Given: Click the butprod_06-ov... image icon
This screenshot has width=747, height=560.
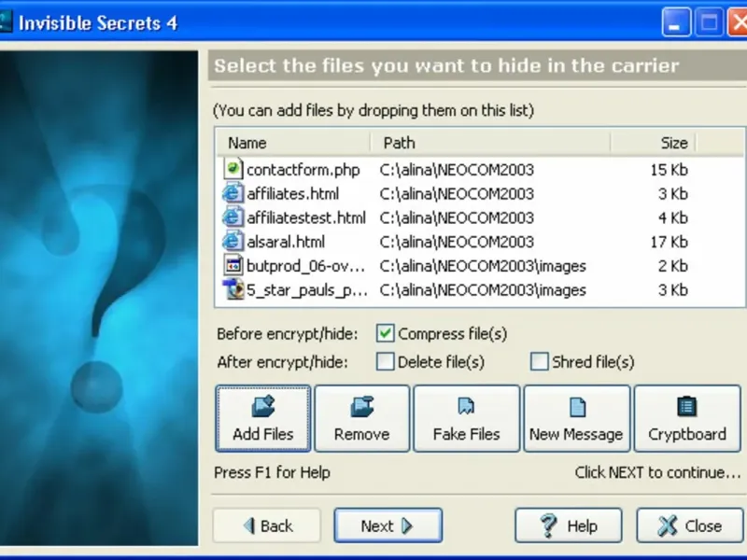Looking at the screenshot, I should click(x=233, y=266).
